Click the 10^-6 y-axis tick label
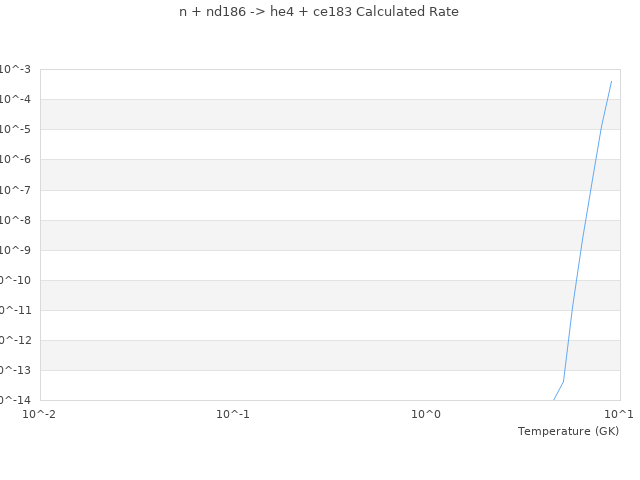Screen dimensions: 640x480 [14, 159]
